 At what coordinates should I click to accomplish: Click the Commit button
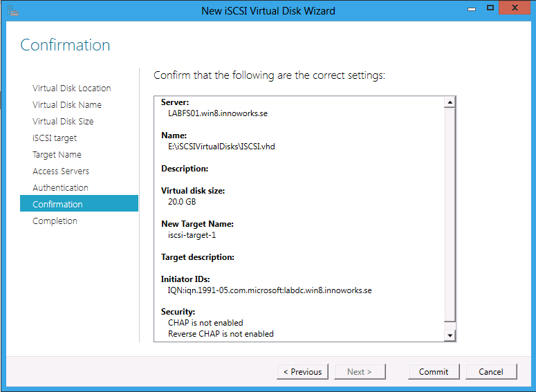[x=434, y=371]
